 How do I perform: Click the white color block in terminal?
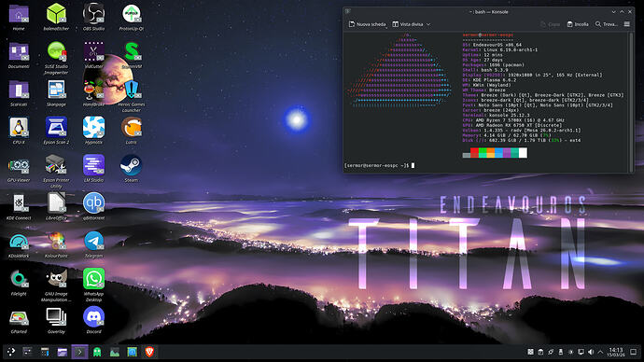(x=523, y=153)
